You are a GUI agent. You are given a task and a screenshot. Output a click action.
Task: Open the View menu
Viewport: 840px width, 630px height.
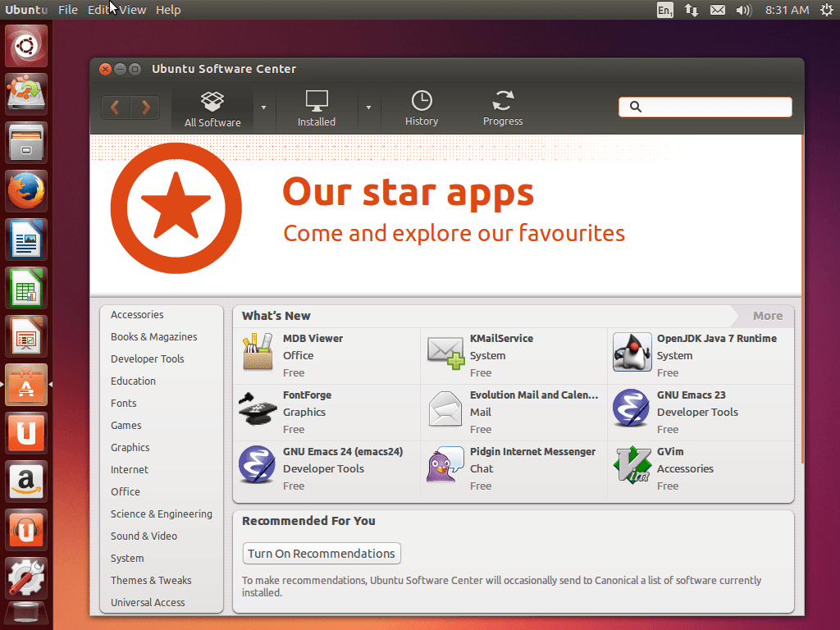(x=133, y=10)
